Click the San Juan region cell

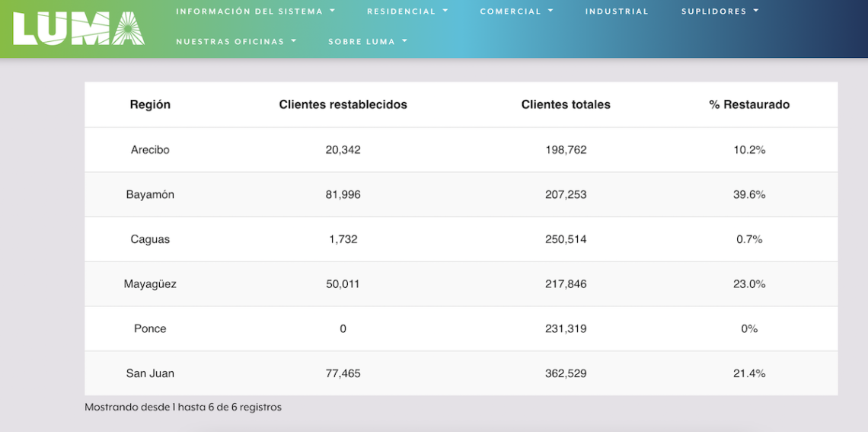click(x=150, y=373)
